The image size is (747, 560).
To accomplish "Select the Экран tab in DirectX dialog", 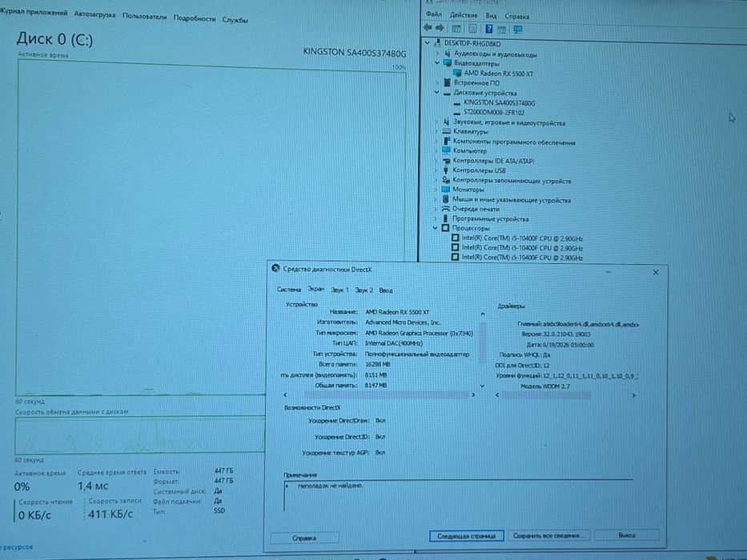I will (x=315, y=289).
